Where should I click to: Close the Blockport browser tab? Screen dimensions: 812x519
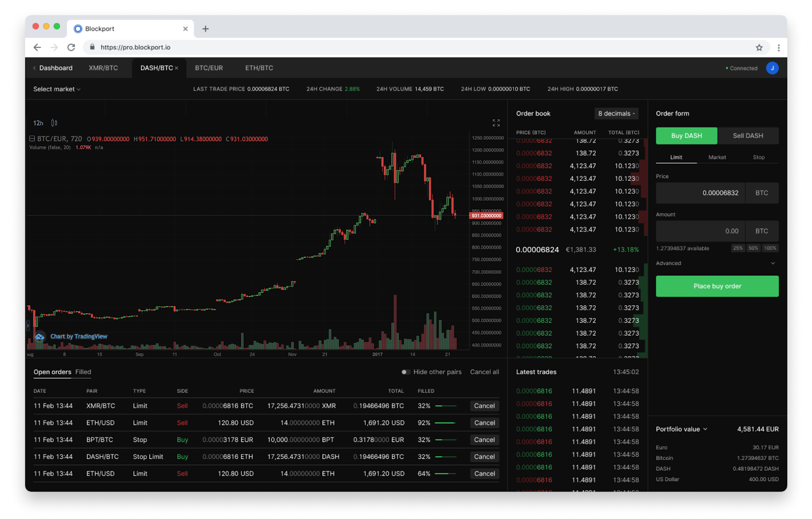(x=185, y=29)
